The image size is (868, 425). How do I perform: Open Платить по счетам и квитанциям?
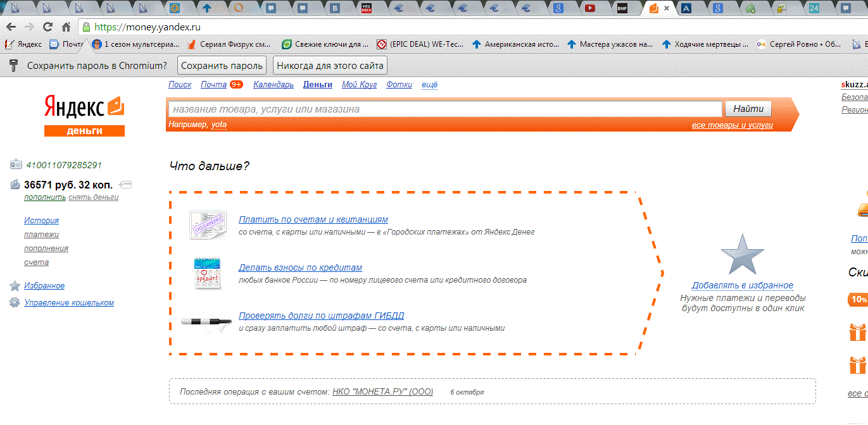pos(313,219)
